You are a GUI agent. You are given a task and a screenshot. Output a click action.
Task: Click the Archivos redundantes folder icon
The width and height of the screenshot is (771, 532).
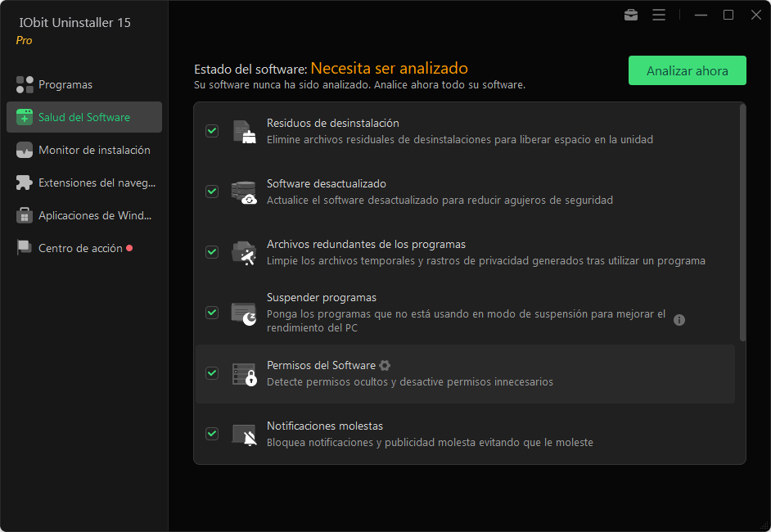tap(244, 252)
